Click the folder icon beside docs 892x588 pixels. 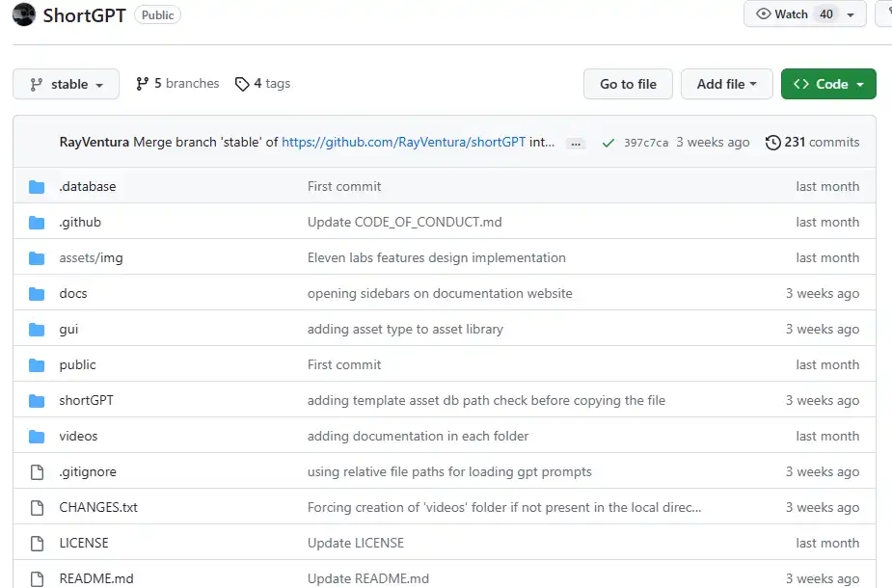pyautogui.click(x=37, y=293)
